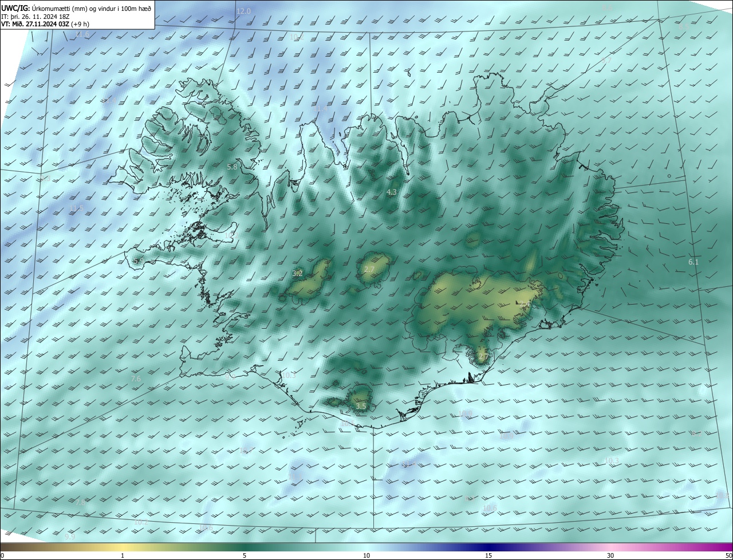Click the 10.7 value label over the sea
733x560 pixels.
(x=246, y=451)
